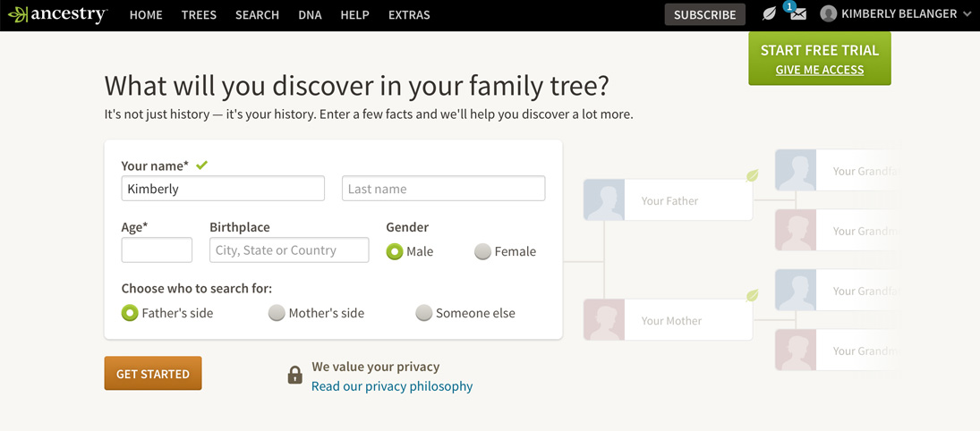Open the leaf hints icon in the header
The width and height of the screenshot is (980, 431).
(769, 14)
